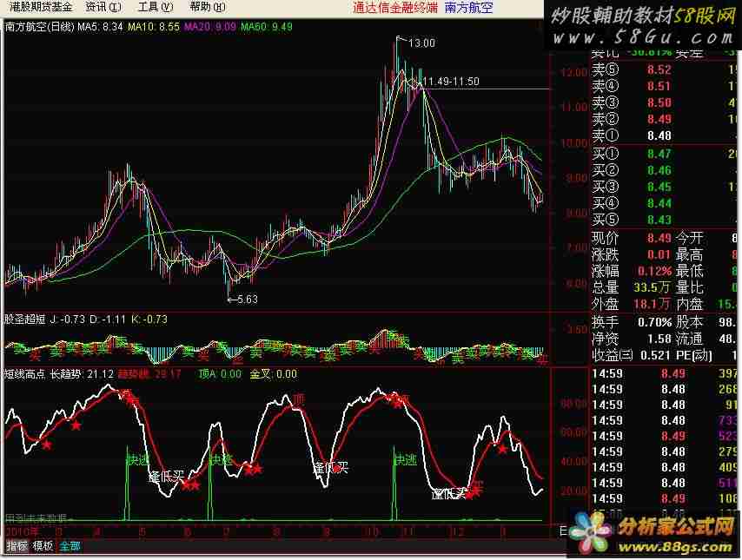The width and height of the screenshot is (742, 560).
Task: Open the 帮助(H) menu
Action: (x=208, y=7)
